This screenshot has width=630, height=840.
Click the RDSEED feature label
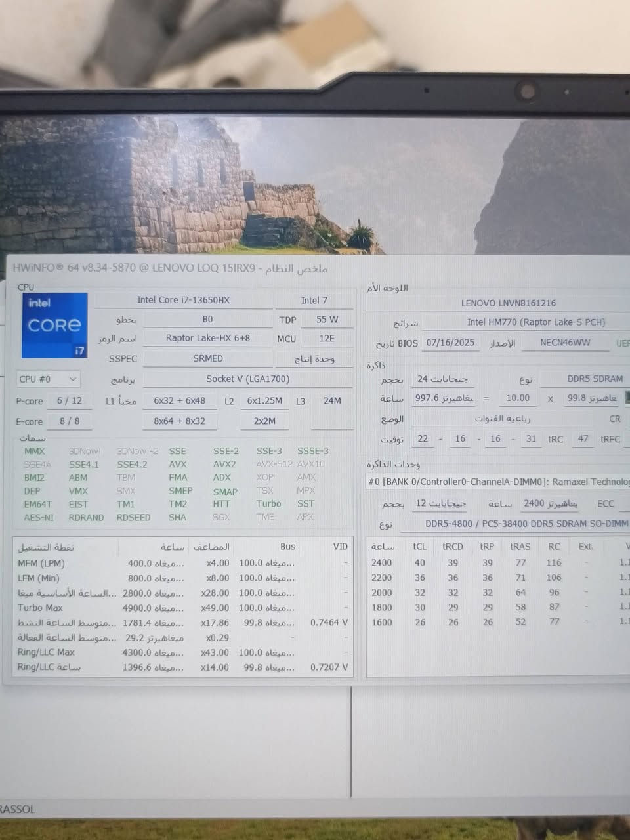tap(133, 518)
